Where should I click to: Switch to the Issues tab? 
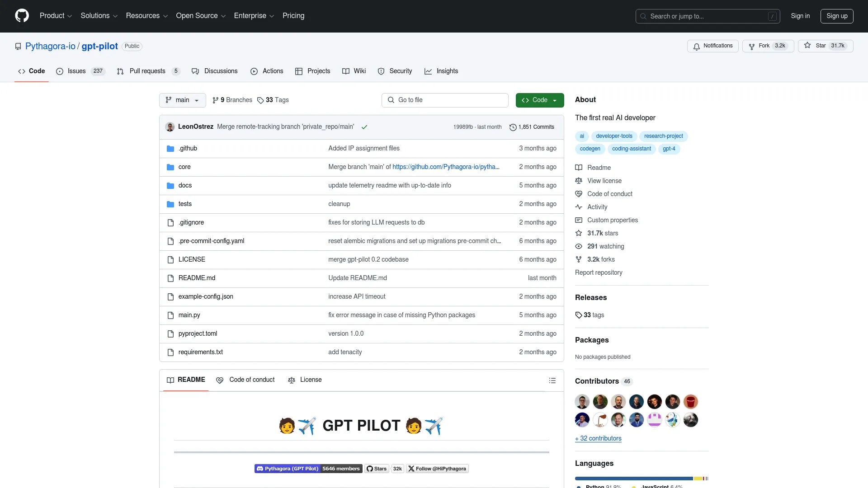76,71
